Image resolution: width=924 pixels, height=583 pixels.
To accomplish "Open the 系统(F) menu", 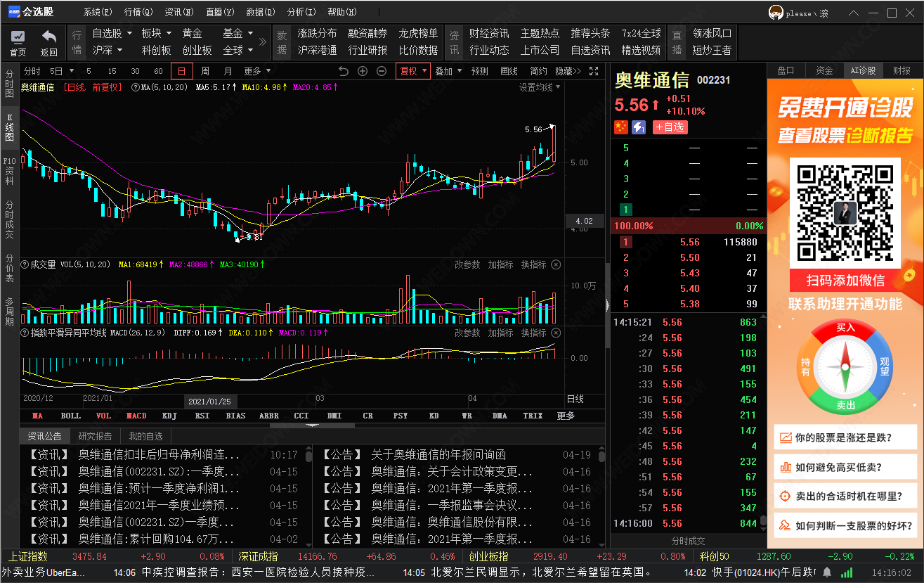I will click(x=97, y=13).
